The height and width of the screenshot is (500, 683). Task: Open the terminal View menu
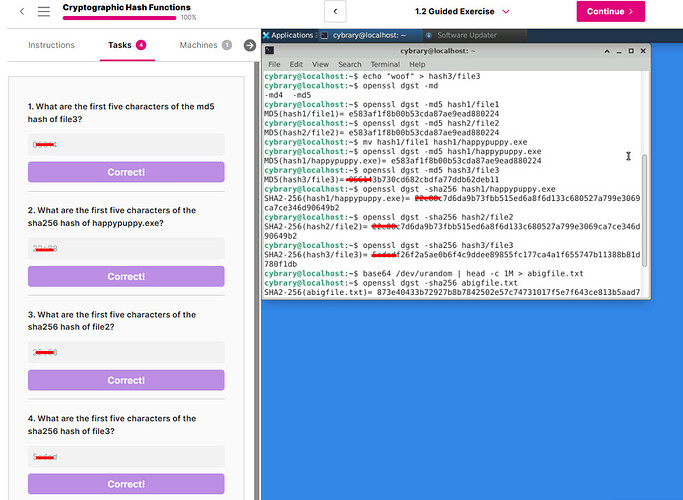321,64
